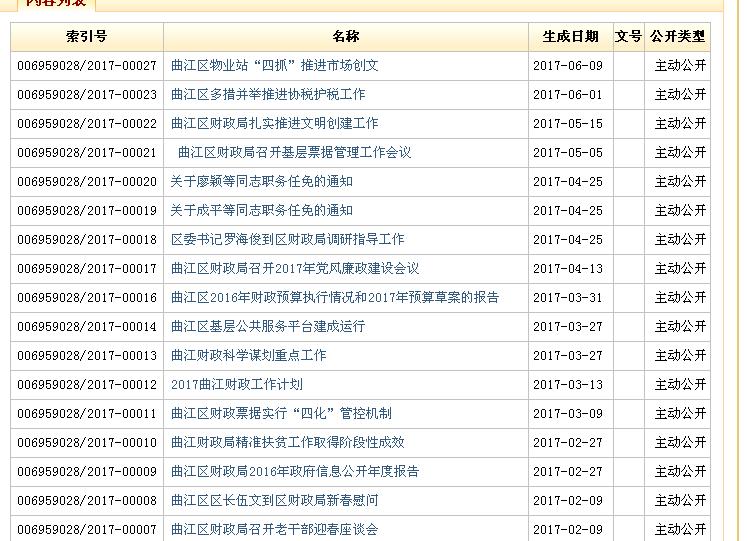Select index number 006959028/2017-00009
Viewport: 748px width, 541px height.
click(x=87, y=472)
